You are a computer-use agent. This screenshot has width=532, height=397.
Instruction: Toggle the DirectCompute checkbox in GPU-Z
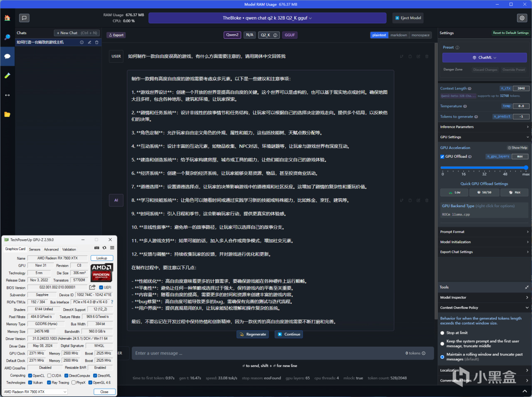pyautogui.click(x=66, y=376)
